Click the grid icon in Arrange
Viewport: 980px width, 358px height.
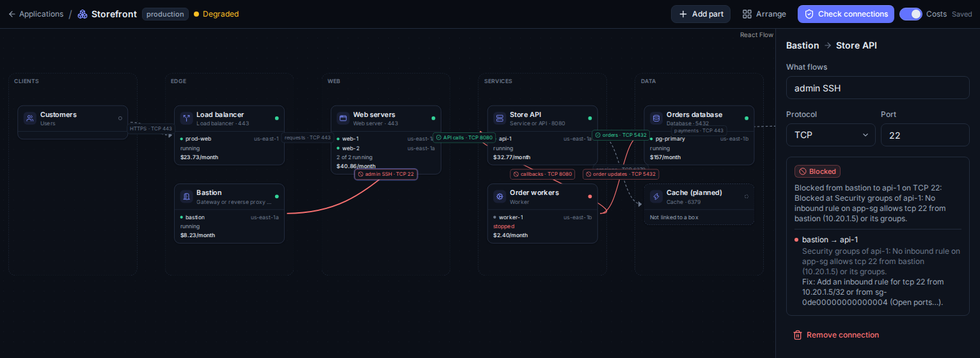tap(747, 14)
